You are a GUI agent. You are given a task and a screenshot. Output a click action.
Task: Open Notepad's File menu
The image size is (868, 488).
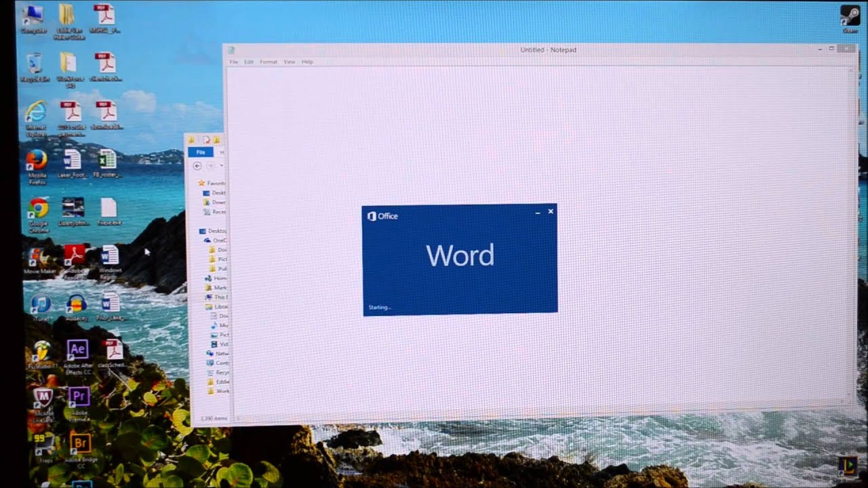point(233,62)
